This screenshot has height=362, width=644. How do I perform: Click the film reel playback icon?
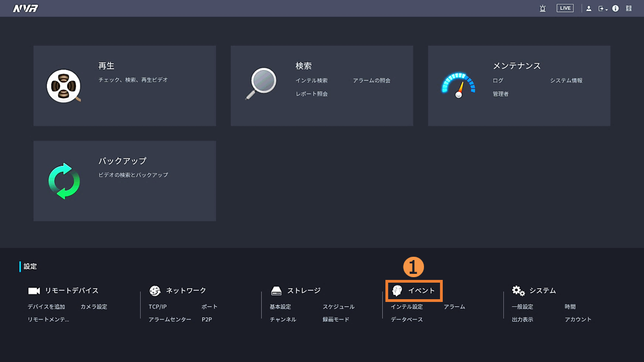[63, 87]
